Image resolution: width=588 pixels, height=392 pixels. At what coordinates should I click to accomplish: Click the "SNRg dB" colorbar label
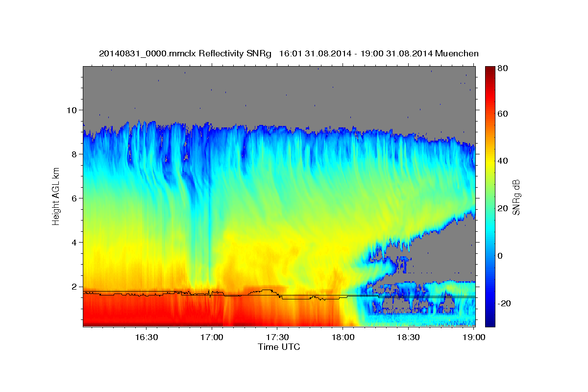[515, 197]
